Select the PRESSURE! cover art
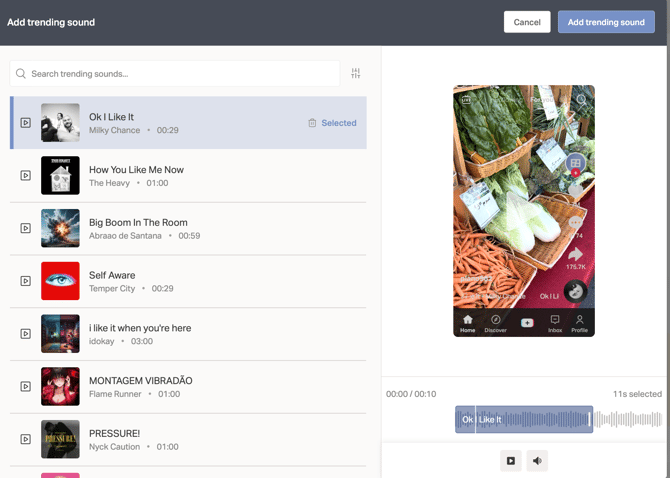The image size is (670, 478). pyautogui.click(x=60, y=439)
